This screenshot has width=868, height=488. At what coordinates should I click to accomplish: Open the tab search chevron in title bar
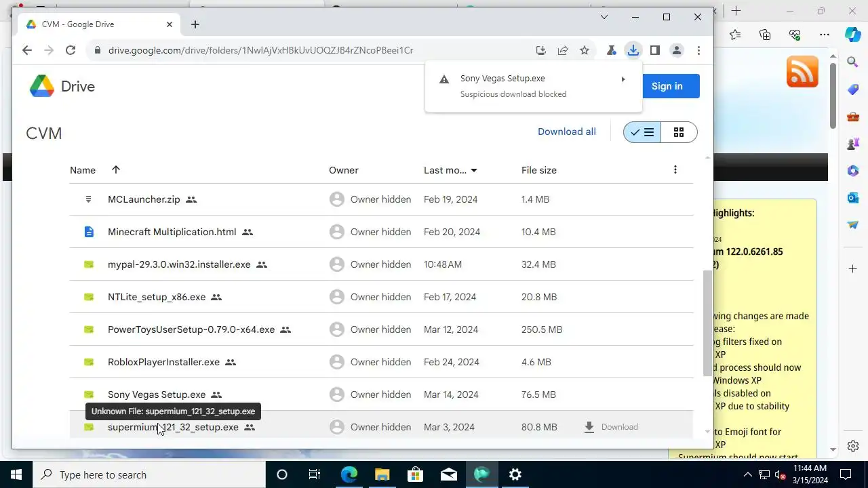point(604,17)
